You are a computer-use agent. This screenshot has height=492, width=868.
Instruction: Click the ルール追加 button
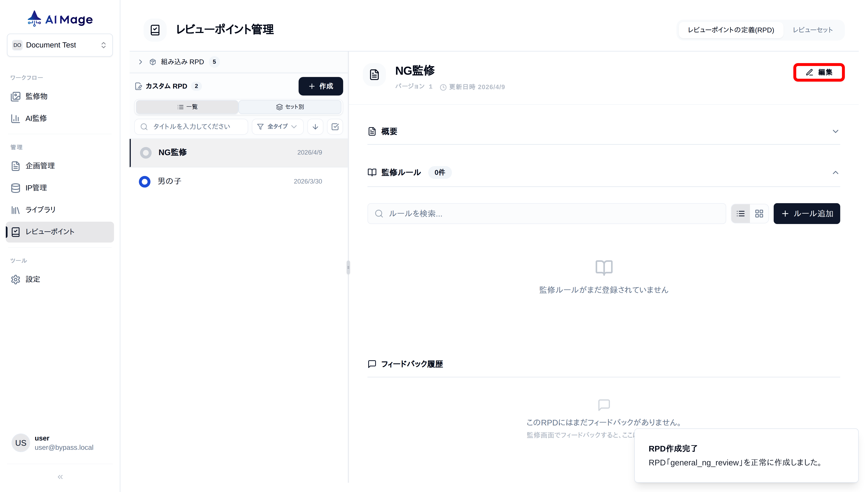tap(806, 213)
